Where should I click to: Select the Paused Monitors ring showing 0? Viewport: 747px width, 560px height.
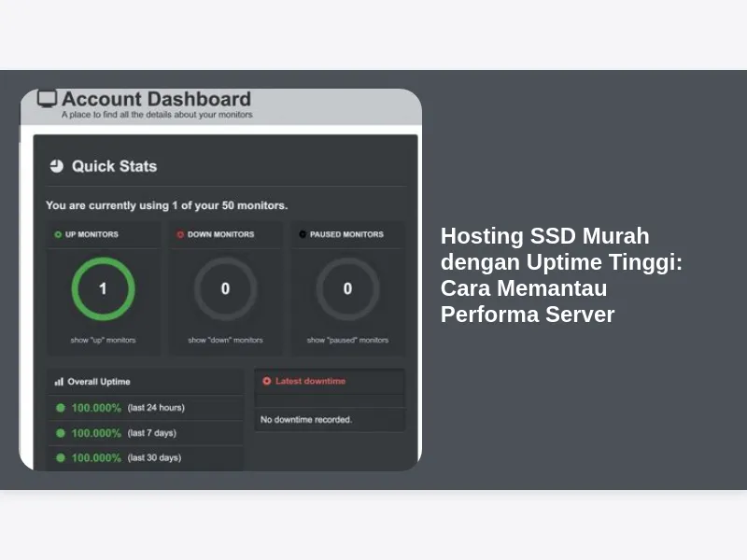[347, 289]
